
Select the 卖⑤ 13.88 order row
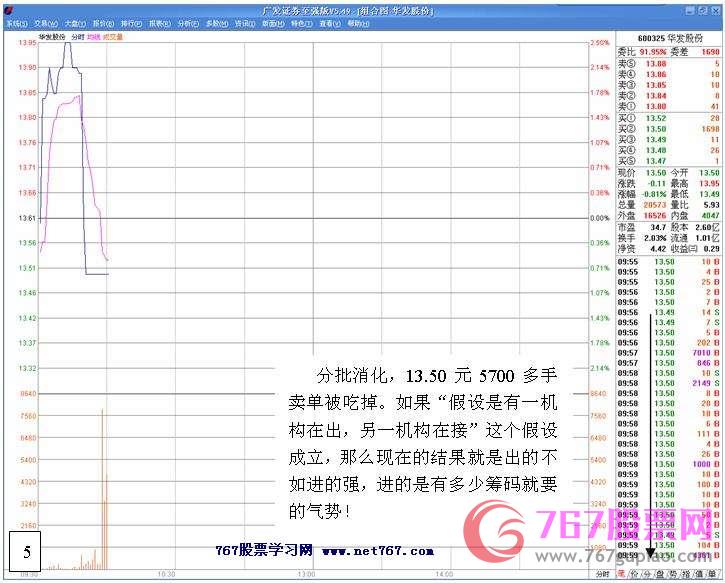(x=669, y=64)
